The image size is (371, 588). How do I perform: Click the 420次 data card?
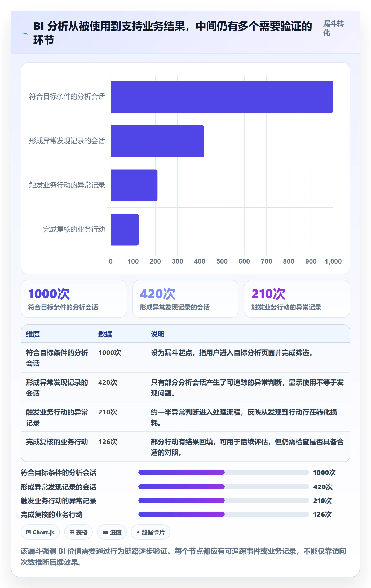(185, 299)
